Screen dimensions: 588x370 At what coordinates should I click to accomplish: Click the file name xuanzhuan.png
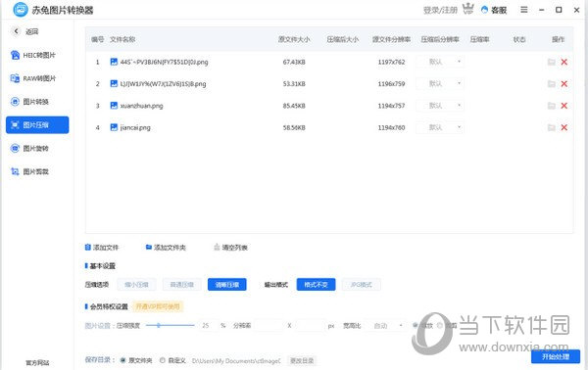[141, 106]
